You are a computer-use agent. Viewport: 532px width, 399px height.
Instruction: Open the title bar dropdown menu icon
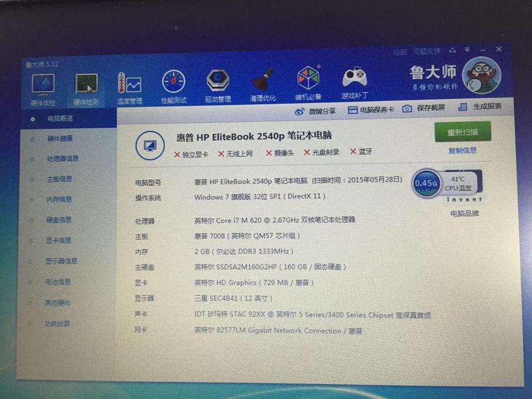[468, 50]
